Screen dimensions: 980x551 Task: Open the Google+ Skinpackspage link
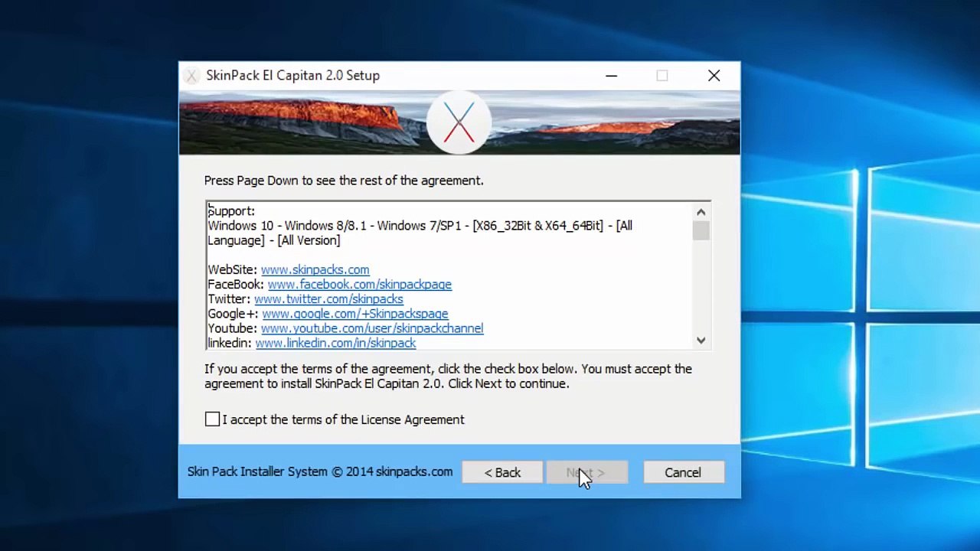coord(354,314)
